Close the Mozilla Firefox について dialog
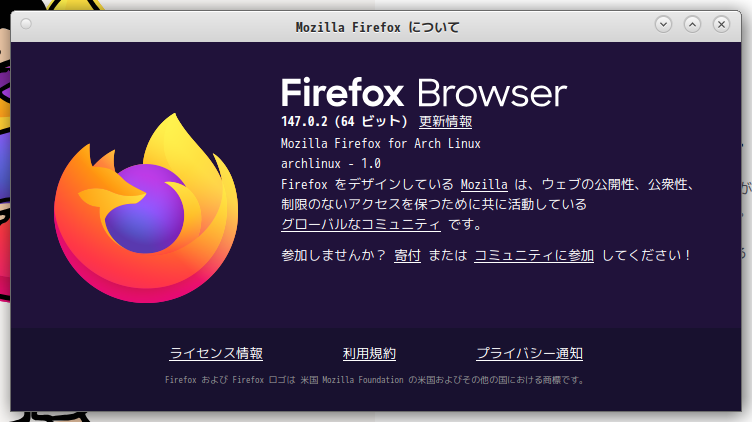The height and width of the screenshot is (422, 752). point(721,24)
